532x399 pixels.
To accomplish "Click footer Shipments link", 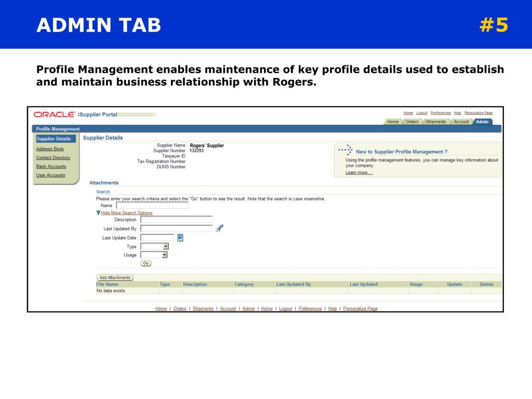I will pos(203,309).
